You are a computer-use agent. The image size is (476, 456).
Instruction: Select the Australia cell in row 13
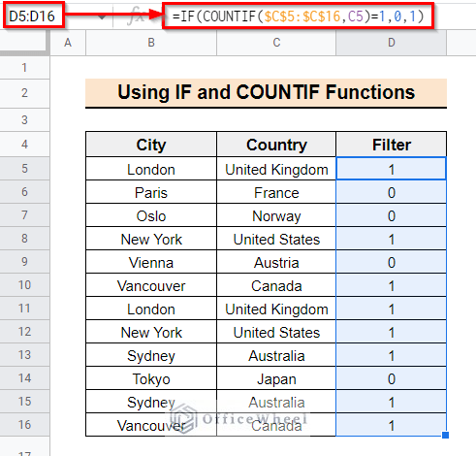pyautogui.click(x=276, y=355)
